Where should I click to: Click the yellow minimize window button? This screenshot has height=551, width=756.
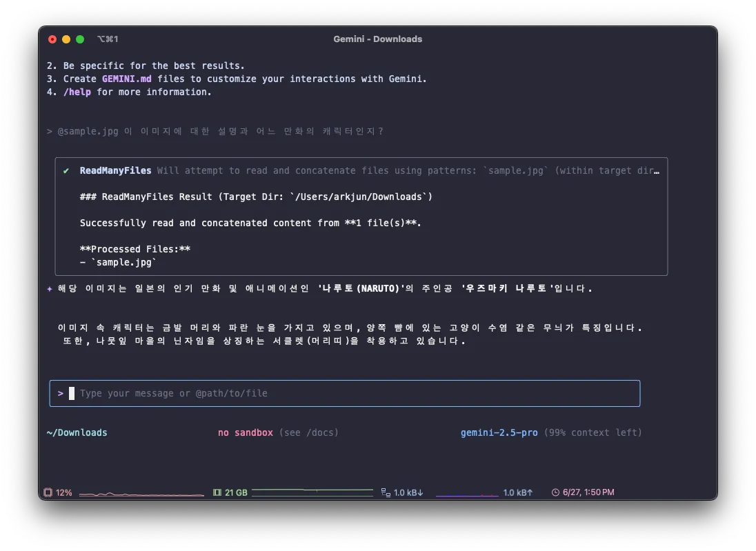pos(66,39)
